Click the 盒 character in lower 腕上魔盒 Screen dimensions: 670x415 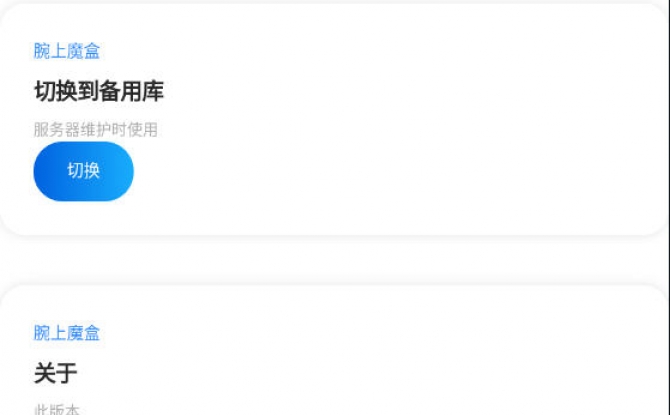(x=92, y=333)
